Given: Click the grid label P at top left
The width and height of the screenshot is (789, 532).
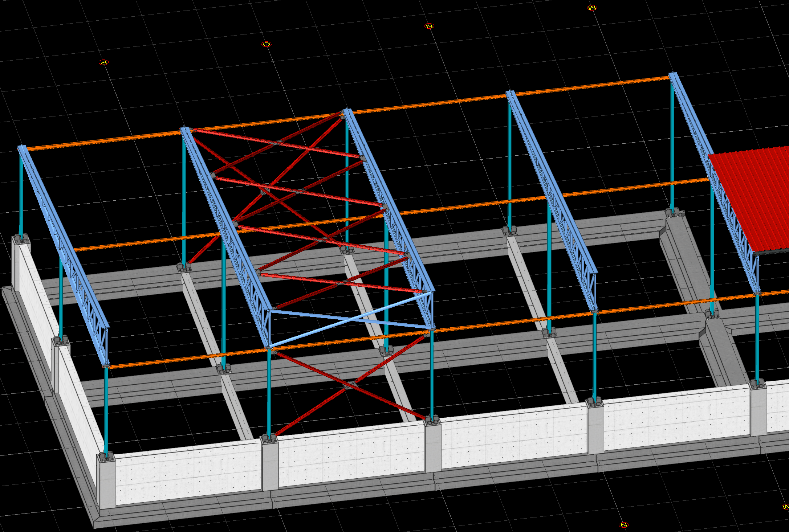Looking at the screenshot, I should (104, 62).
